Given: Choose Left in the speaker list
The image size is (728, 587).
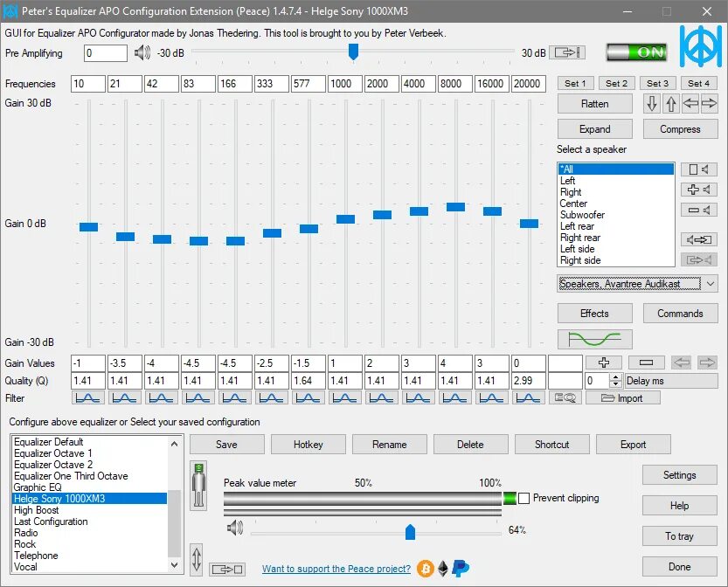Looking at the screenshot, I should click(615, 181).
